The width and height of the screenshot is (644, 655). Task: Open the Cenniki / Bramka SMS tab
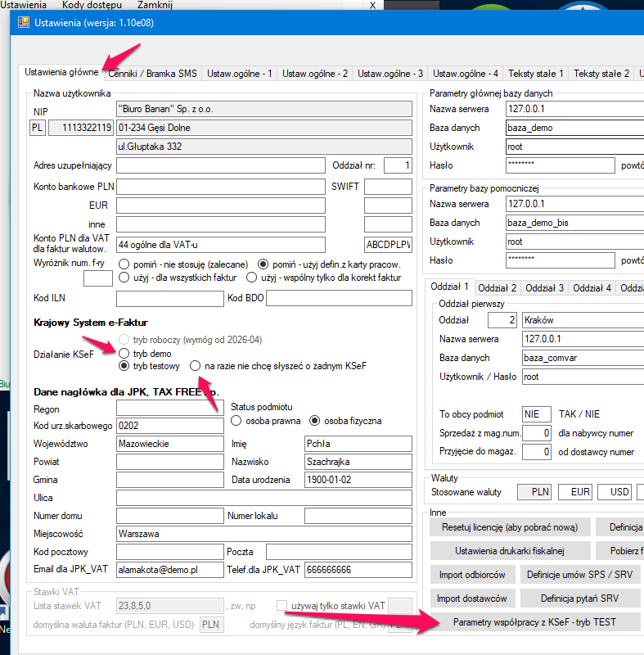pyautogui.click(x=153, y=74)
